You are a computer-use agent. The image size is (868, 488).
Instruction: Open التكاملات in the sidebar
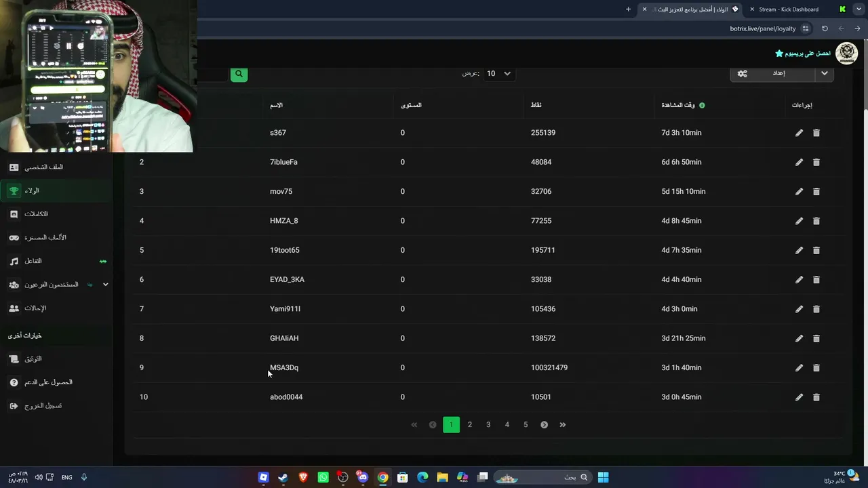pyautogui.click(x=56, y=214)
